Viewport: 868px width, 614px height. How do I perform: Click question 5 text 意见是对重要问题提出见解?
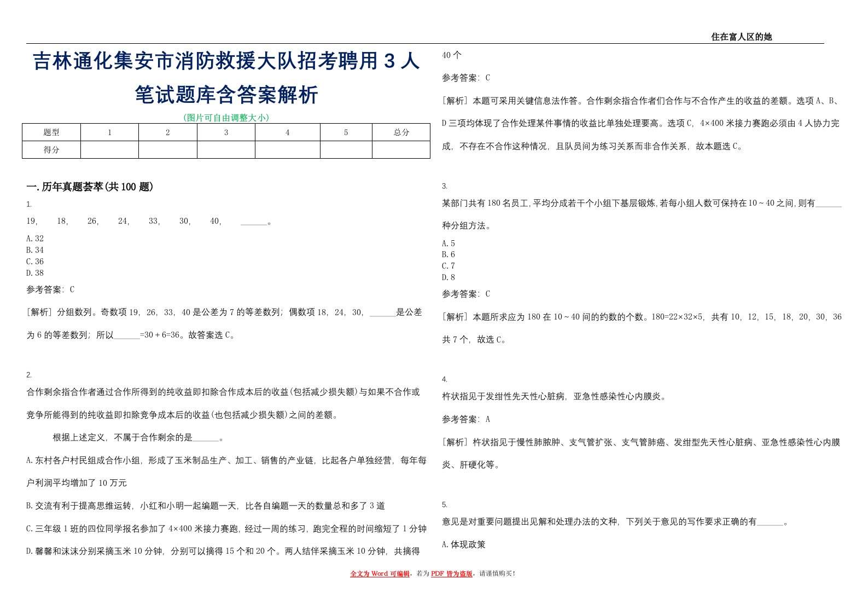pos(615,522)
